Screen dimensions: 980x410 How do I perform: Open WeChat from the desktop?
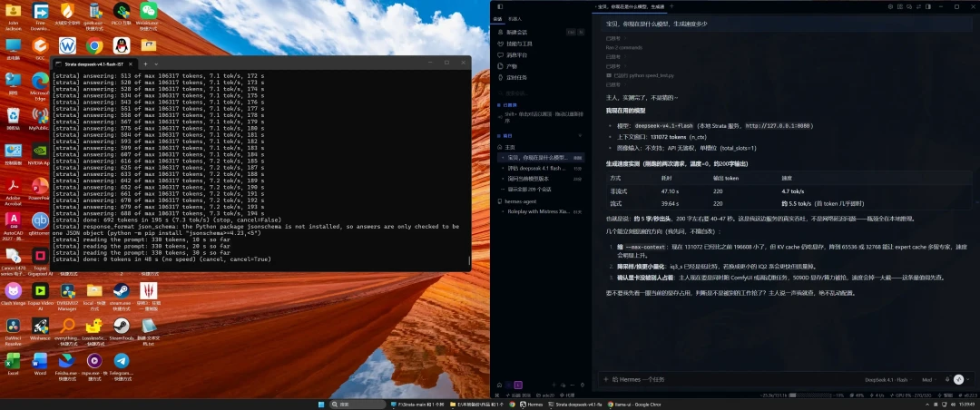148,15
